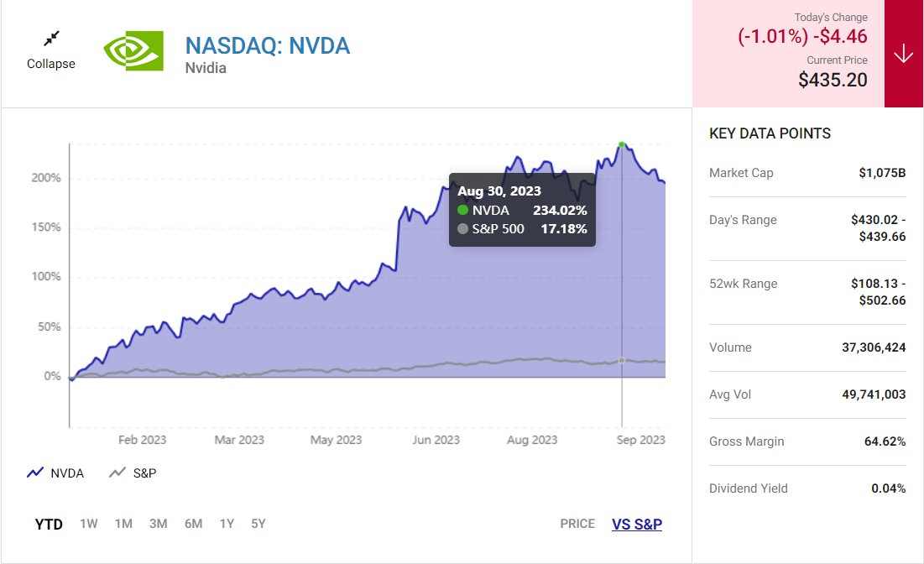Click the current price $435.20
This screenshot has height=564, width=924.
833,80
